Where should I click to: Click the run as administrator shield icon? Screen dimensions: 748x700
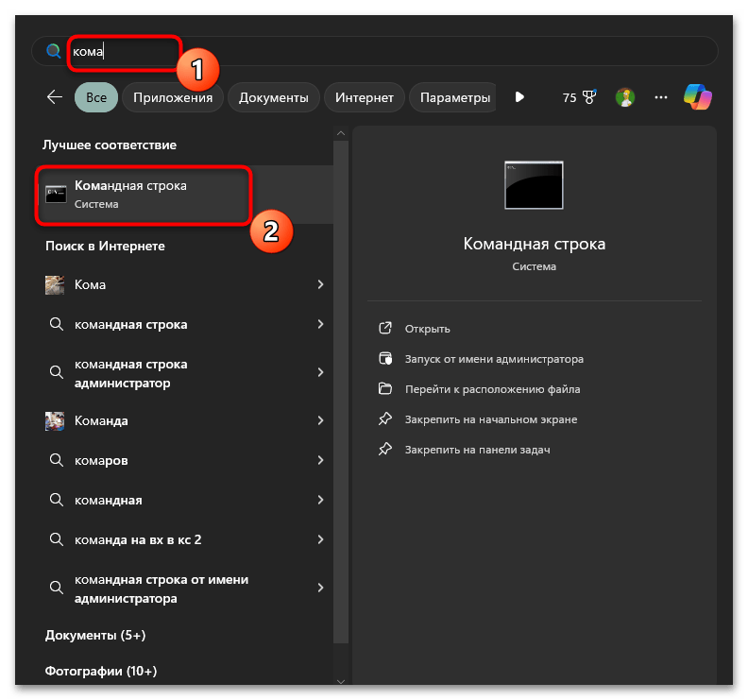tap(385, 358)
